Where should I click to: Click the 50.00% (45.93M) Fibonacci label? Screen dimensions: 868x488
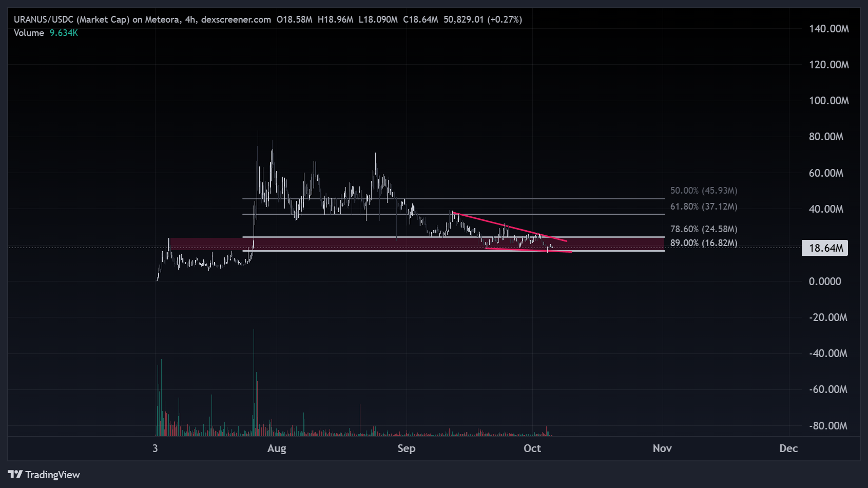(703, 191)
